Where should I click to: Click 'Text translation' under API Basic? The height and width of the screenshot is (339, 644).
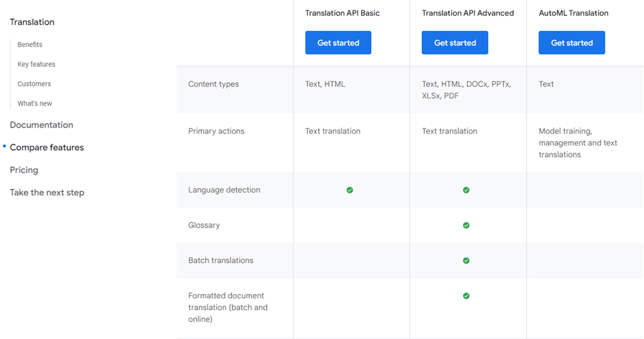click(x=333, y=131)
